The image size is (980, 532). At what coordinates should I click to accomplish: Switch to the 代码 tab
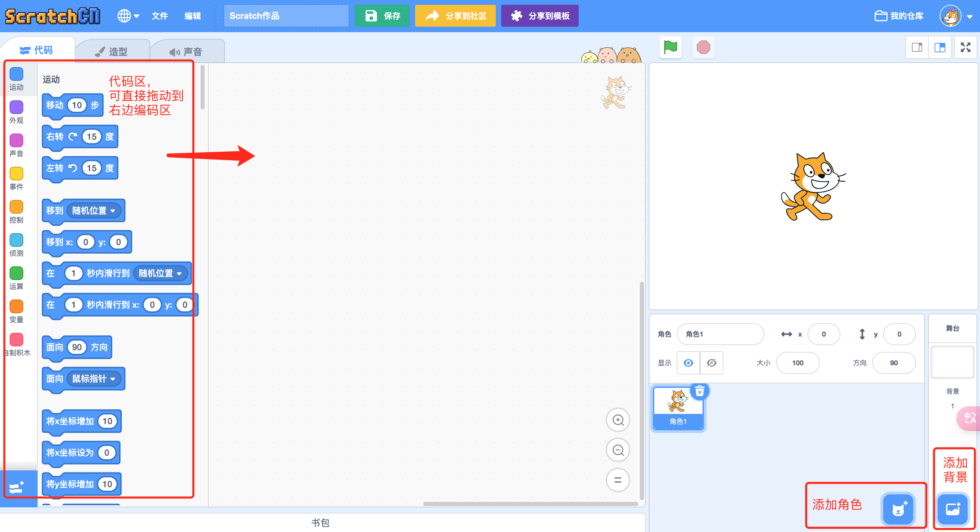coord(37,50)
